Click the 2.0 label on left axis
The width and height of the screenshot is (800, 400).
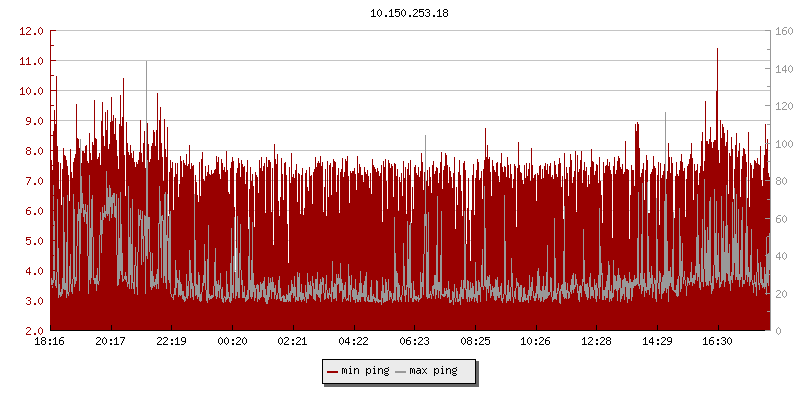tap(33, 331)
